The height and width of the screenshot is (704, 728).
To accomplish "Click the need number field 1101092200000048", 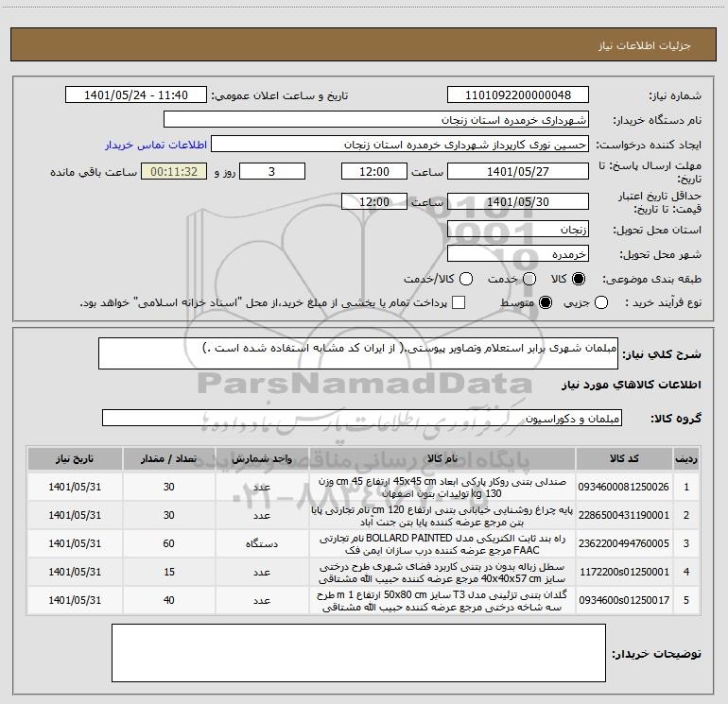I will (518, 95).
